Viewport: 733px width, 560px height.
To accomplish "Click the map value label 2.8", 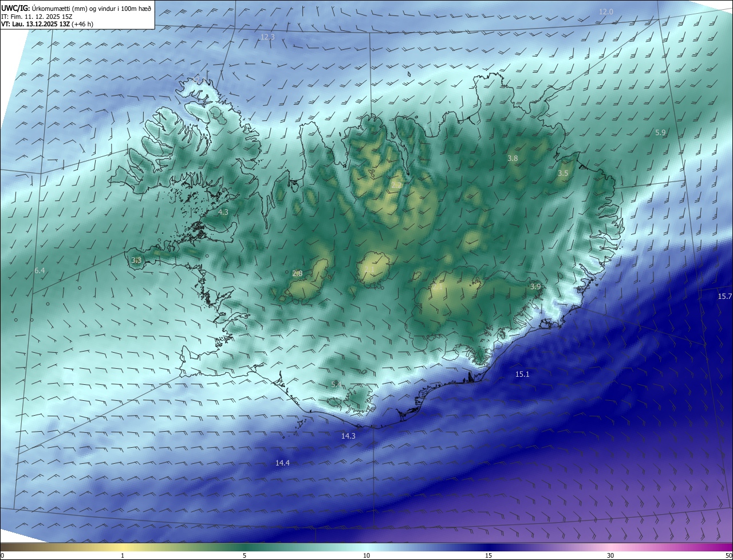I will pyautogui.click(x=297, y=273).
